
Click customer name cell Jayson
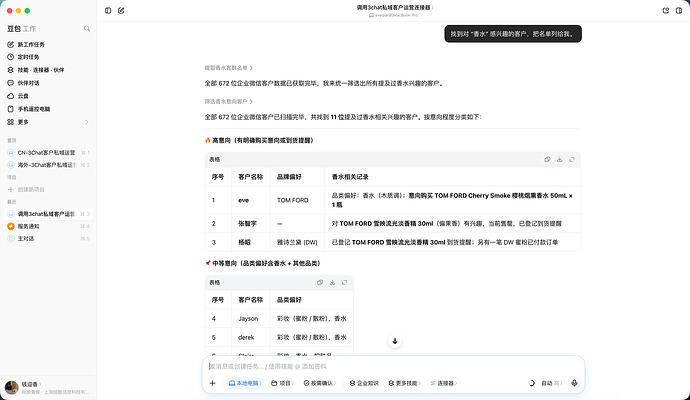pyautogui.click(x=248, y=319)
